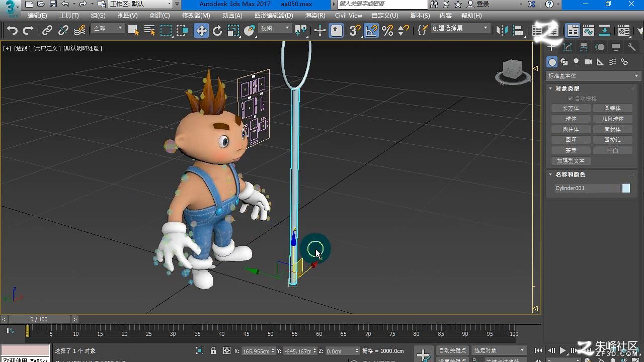
Task: Click the search keyword input field
Action: click(x=382, y=4)
